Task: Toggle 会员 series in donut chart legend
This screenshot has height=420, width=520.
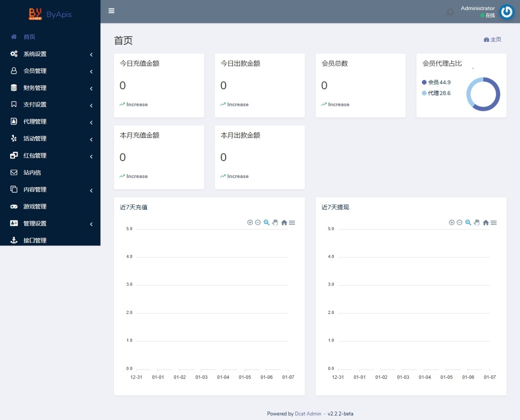Action: tap(436, 82)
